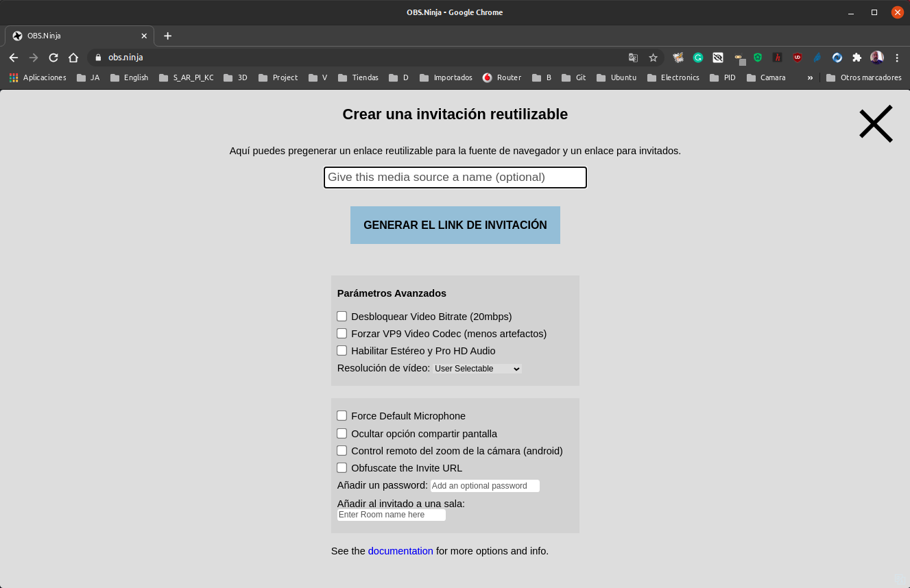
Task: Open the V bookmarks folder
Action: click(x=318, y=77)
